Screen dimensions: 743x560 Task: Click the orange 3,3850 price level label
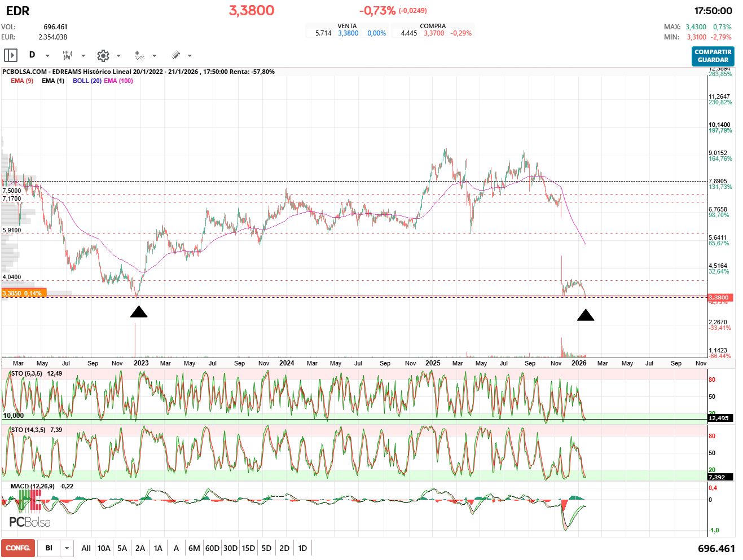(23, 293)
